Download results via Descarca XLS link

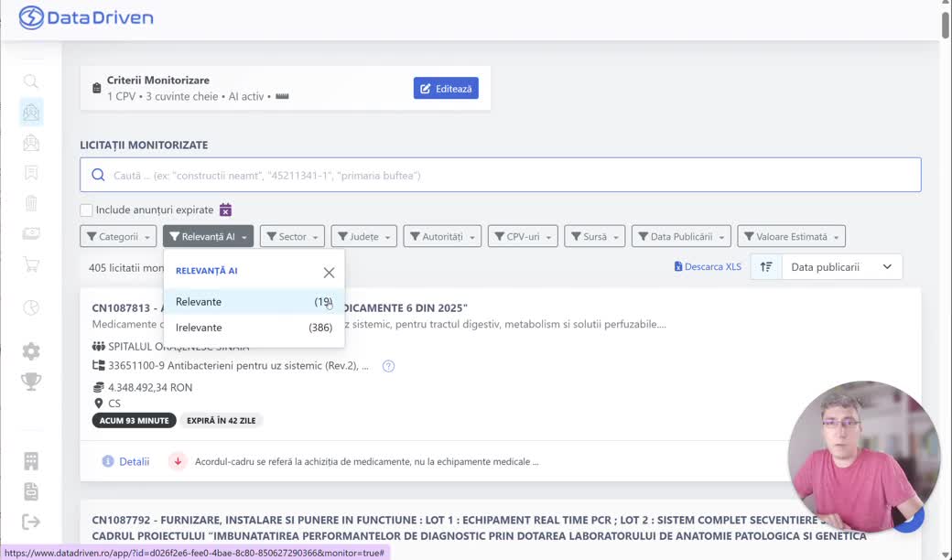coord(708,267)
